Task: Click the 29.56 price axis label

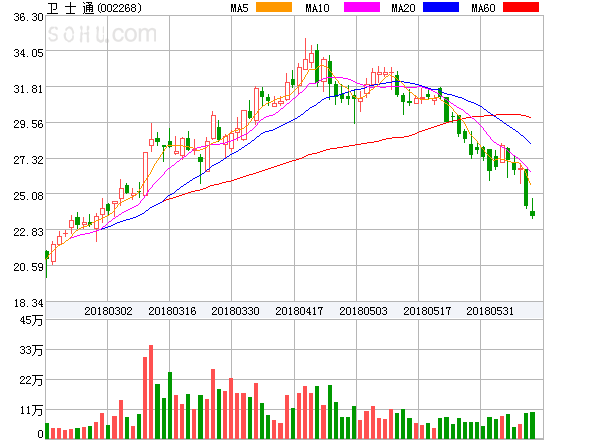Action: point(29,124)
